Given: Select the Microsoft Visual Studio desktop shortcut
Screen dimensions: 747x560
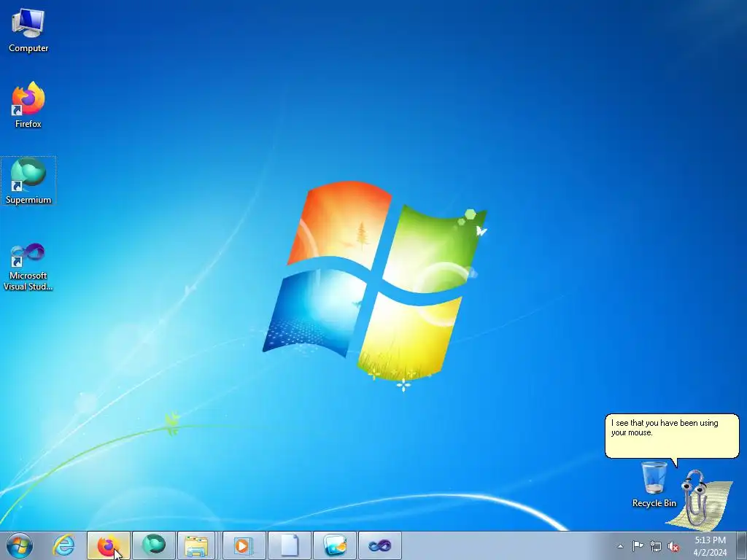Looking at the screenshot, I should [28, 267].
